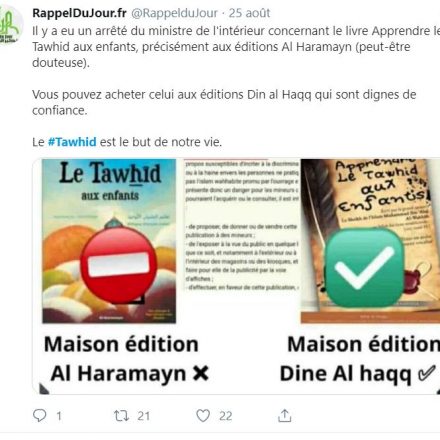
Task: Click the tweet text about Din al Haqq
Action: (224, 102)
